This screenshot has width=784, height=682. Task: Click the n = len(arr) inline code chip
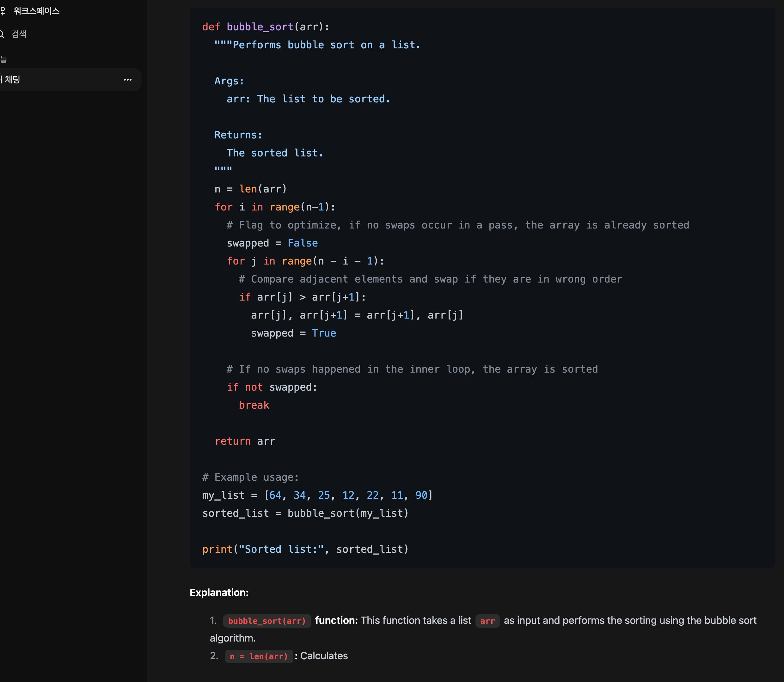pyautogui.click(x=259, y=656)
